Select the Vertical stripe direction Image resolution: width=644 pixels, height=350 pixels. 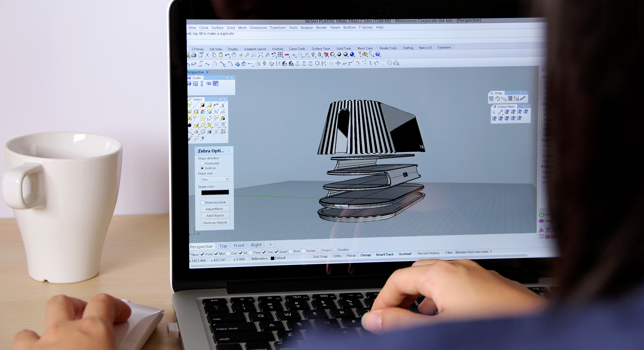(202, 168)
